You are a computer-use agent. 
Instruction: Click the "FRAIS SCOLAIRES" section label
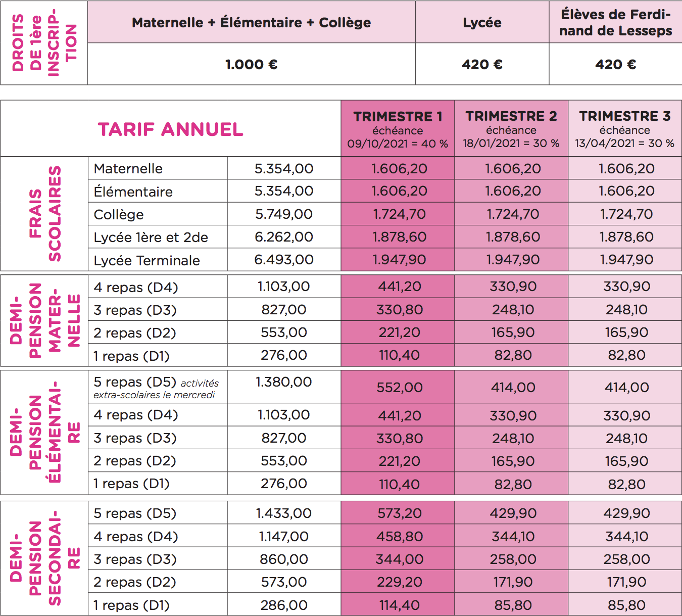tap(44, 214)
